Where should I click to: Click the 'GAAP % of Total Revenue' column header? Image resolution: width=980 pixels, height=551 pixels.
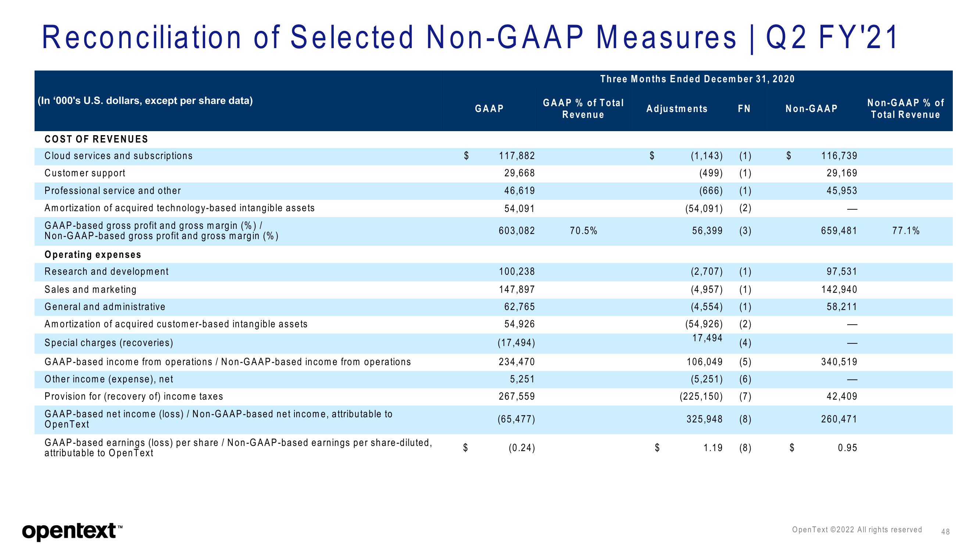click(x=583, y=109)
